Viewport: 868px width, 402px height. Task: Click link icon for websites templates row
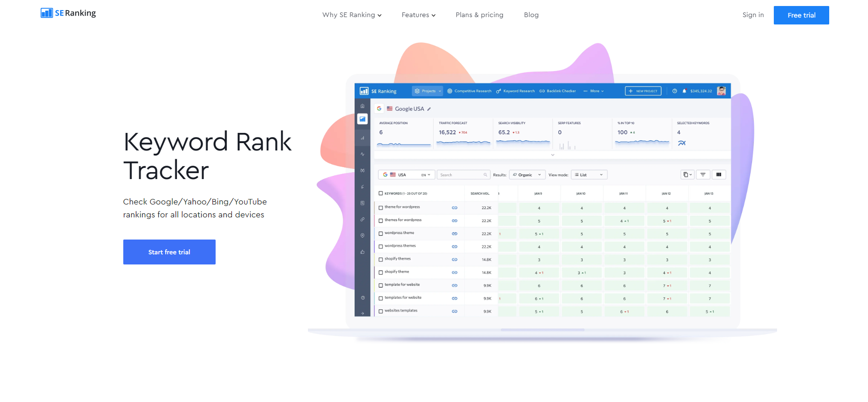[x=454, y=311]
